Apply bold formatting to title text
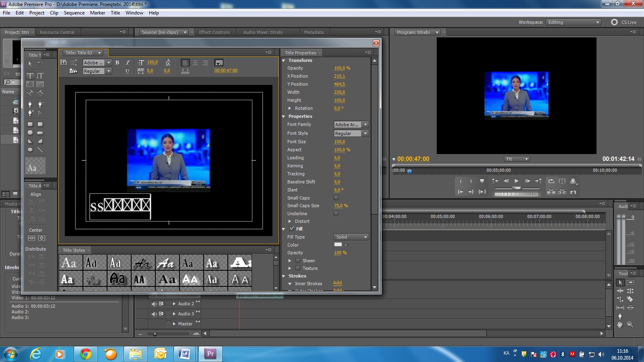Viewport: 644px width, 362px height. click(x=117, y=63)
